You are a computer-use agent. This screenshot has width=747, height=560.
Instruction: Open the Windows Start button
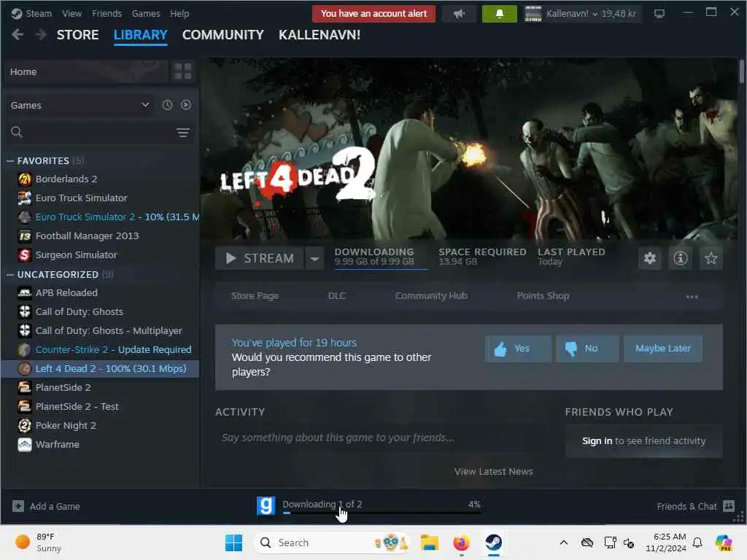[233, 542]
